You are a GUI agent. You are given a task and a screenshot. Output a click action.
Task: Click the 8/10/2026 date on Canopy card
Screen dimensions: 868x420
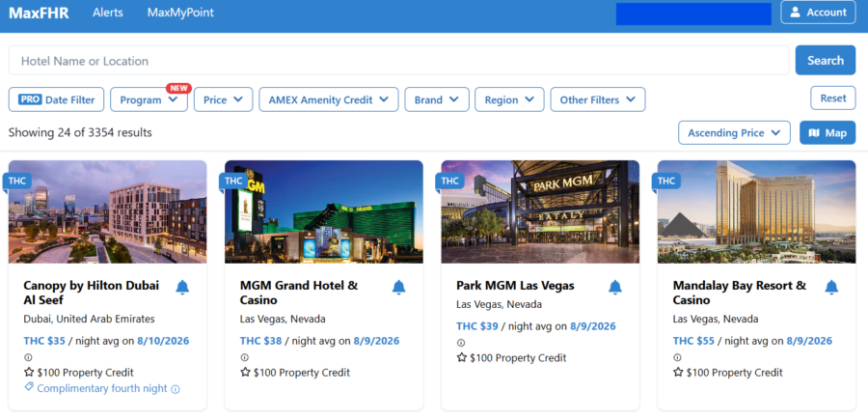[x=164, y=341]
